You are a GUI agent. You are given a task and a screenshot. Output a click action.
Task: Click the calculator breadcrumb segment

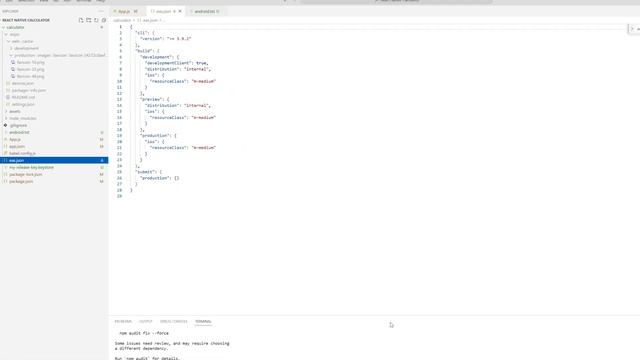pyautogui.click(x=122, y=20)
